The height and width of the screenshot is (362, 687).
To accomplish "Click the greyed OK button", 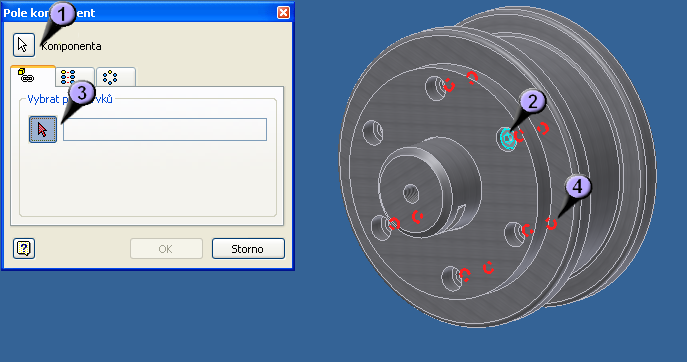I will pyautogui.click(x=166, y=249).
